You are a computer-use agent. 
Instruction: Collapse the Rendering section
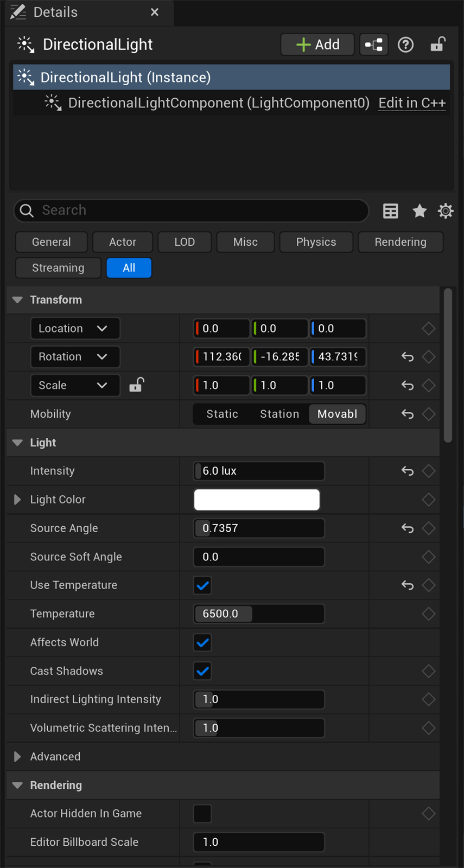click(17, 785)
